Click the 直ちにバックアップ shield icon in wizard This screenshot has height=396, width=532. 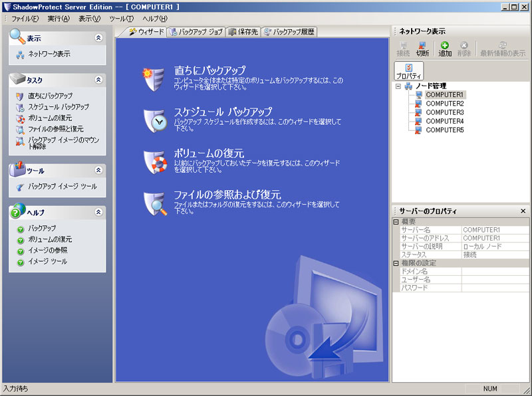pos(153,79)
